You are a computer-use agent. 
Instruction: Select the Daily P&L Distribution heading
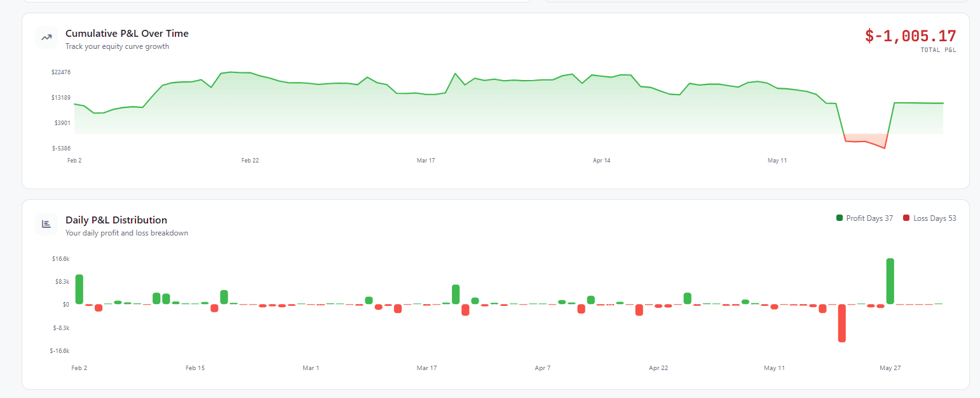[x=116, y=220]
